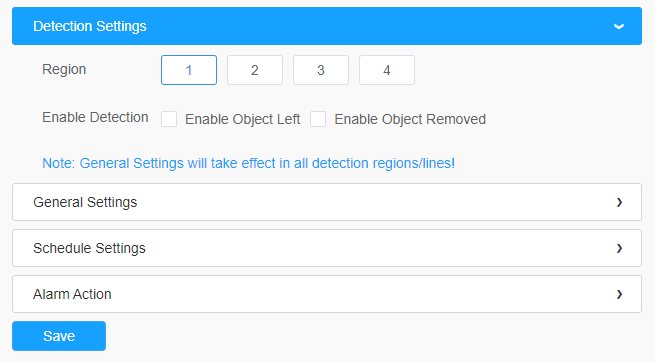Select region 1
The height and width of the screenshot is (362, 654).
point(189,70)
